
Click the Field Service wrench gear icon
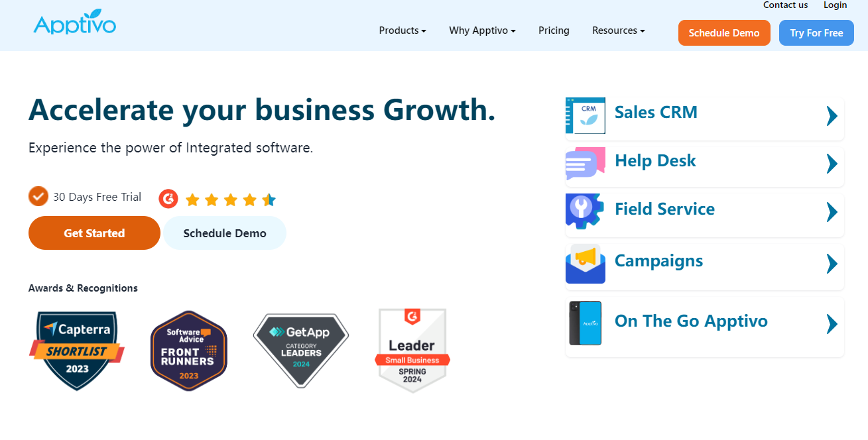(x=585, y=211)
